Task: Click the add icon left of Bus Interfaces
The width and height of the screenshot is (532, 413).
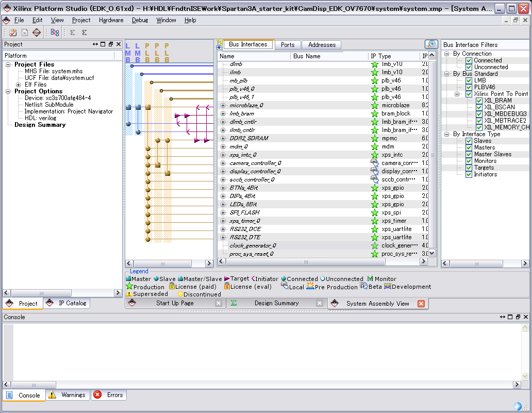Action: tap(219, 45)
